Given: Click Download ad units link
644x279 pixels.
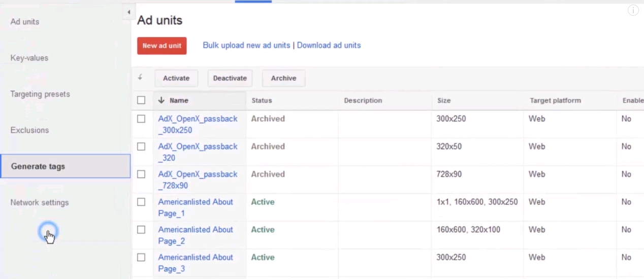Looking at the screenshot, I should click(x=329, y=45).
